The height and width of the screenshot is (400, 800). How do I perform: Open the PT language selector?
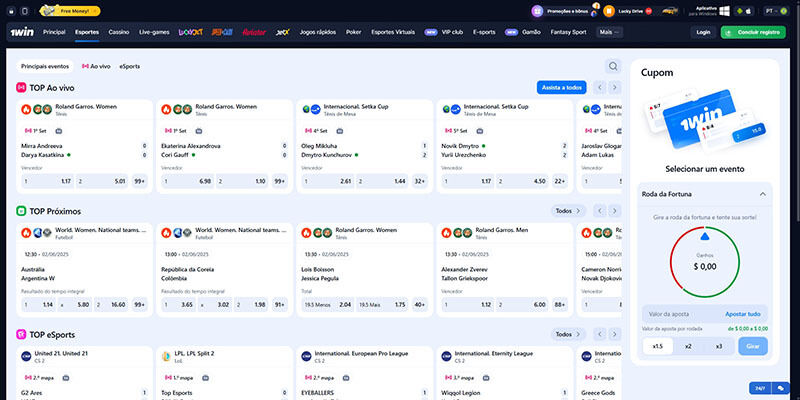[x=775, y=11]
